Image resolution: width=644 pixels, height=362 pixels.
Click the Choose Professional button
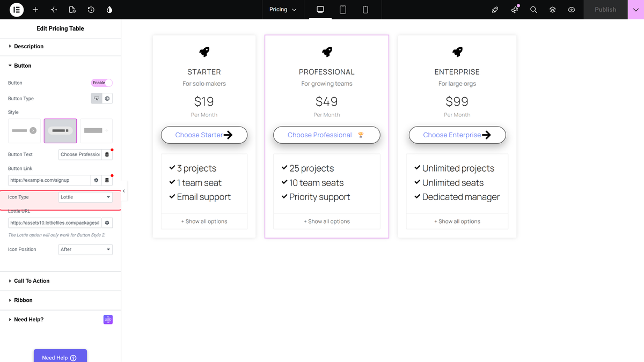[327, 135]
